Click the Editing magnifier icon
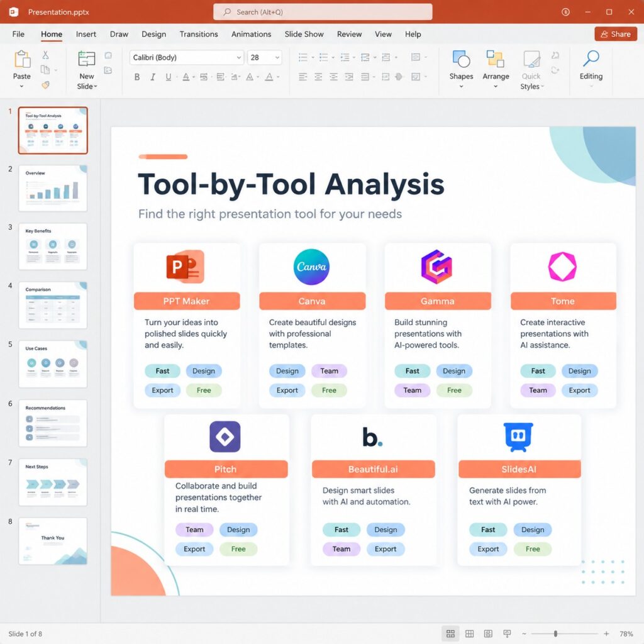 tap(591, 58)
